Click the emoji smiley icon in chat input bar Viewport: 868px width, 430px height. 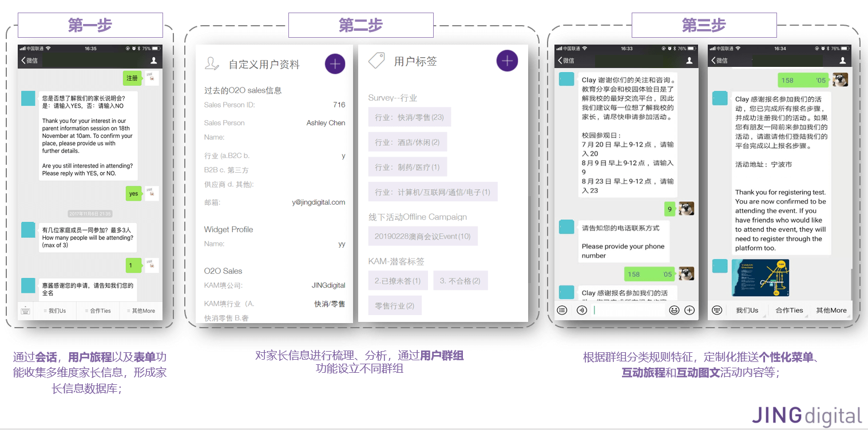[674, 310]
